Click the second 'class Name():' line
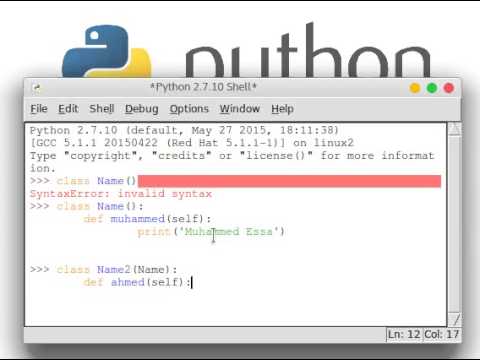 point(87,206)
